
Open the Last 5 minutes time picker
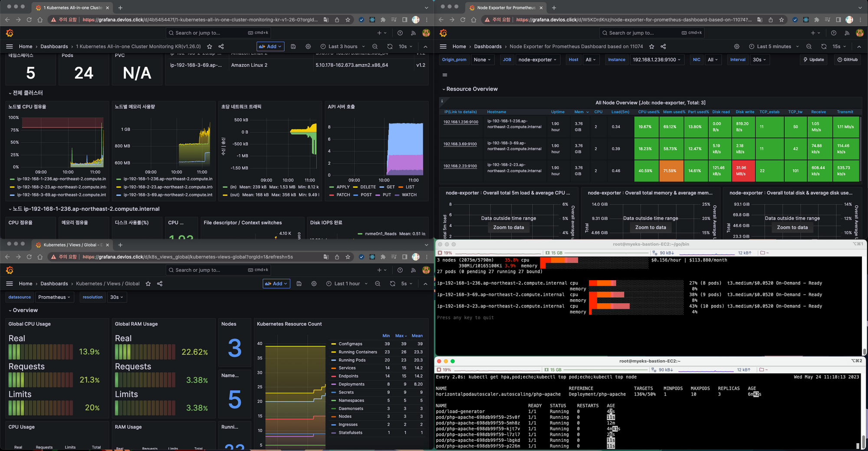tap(774, 46)
